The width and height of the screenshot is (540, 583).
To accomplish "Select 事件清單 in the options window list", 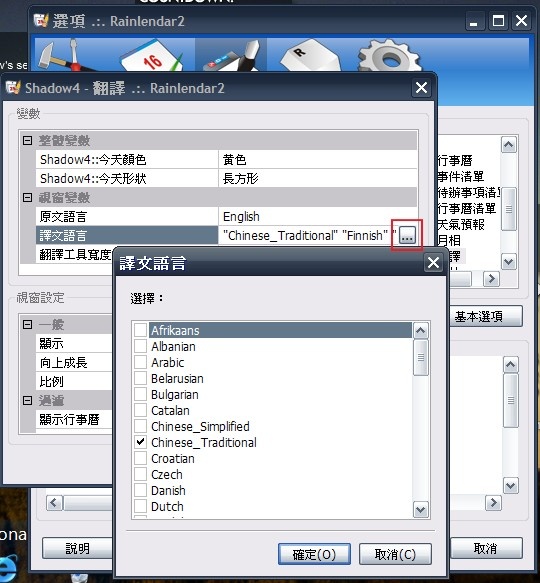I will tap(461, 177).
